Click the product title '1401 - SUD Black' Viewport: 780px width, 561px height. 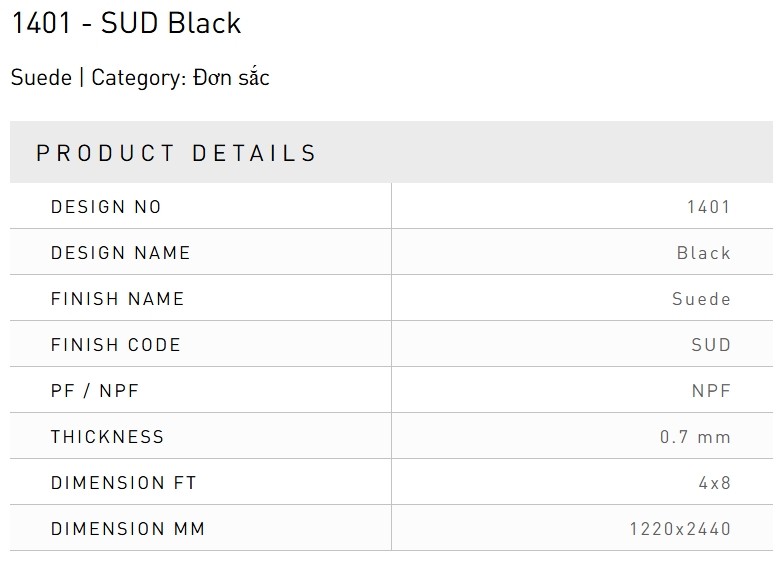[x=126, y=23]
